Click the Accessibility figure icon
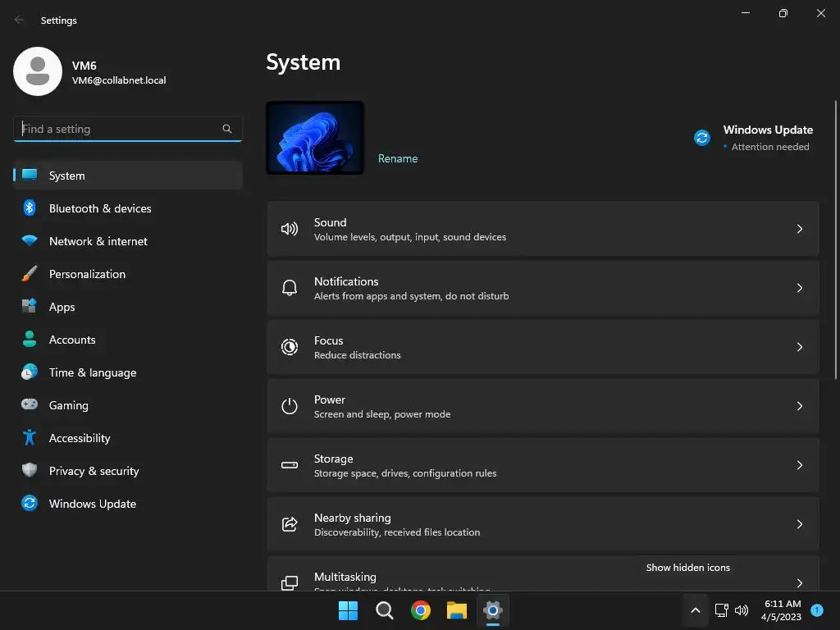 [x=30, y=437]
